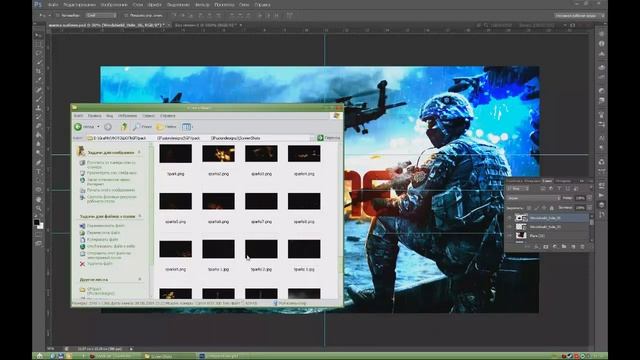
Task: Hide the Woodshield_Side_06 layer via eye icon
Action: click(509, 218)
